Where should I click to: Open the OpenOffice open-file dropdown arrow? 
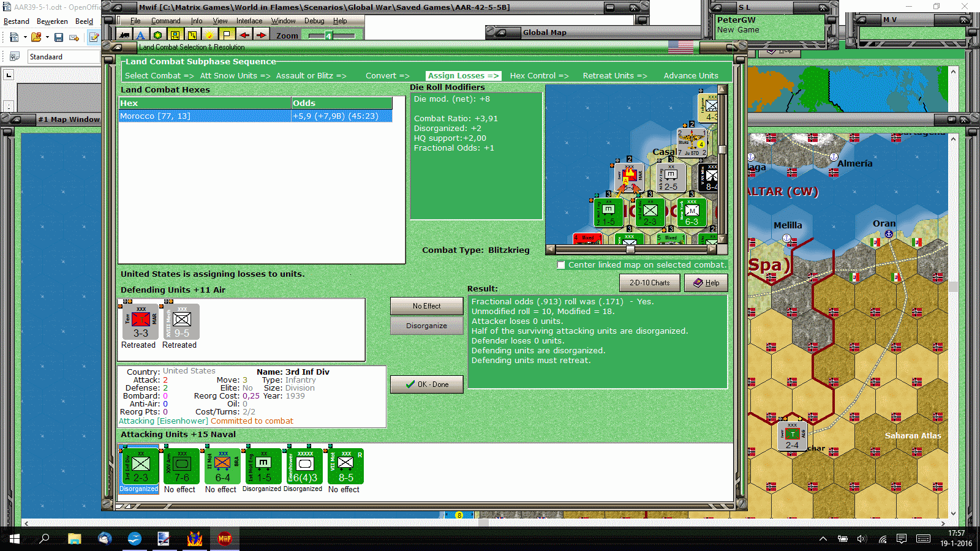pyautogui.click(x=47, y=37)
